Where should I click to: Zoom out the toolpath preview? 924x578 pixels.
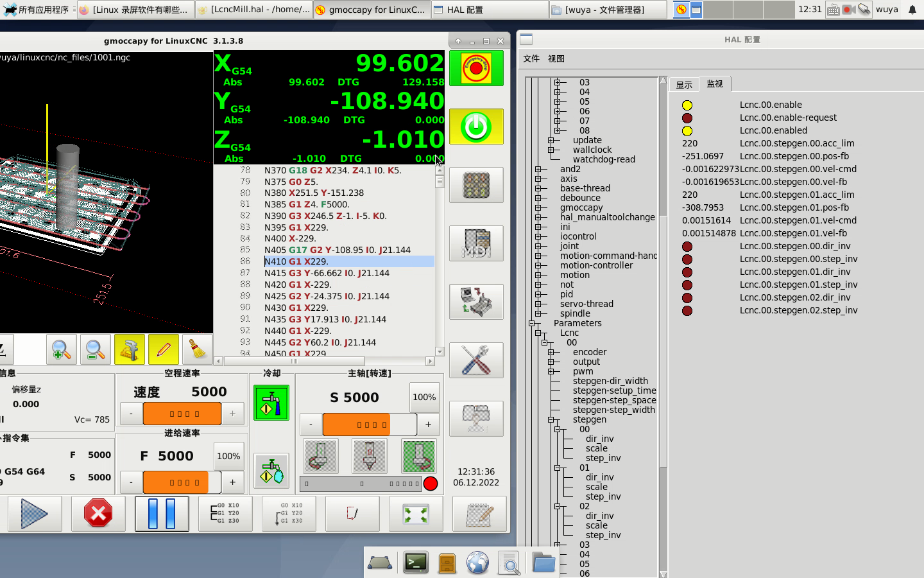(x=95, y=350)
